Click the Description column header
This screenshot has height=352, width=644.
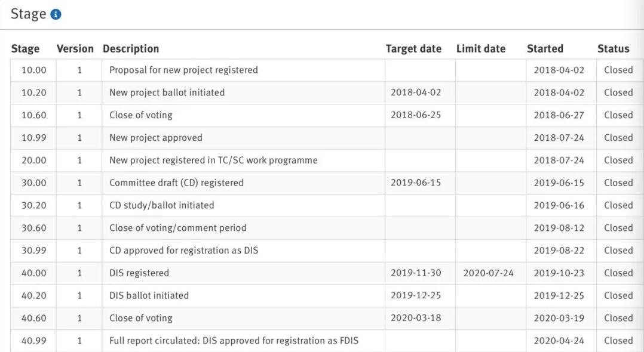[x=131, y=48]
